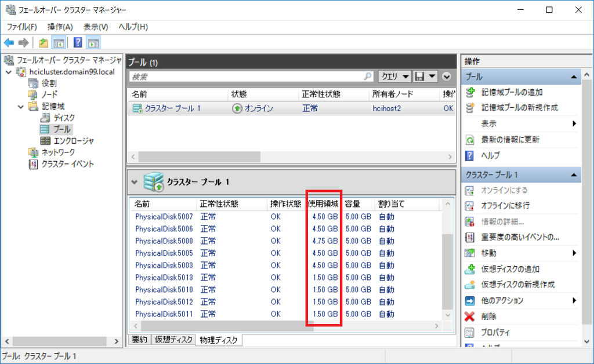This screenshot has height=364, width=594.
Task: Click the 記憶域プールの新規作成 action icon
Action: click(x=470, y=108)
